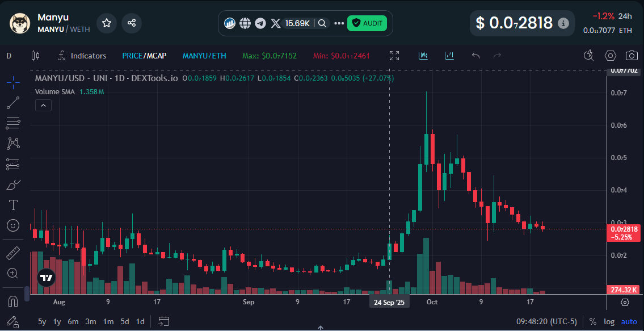Screen dimensions: 644x331
Task: Redo the chart action
Action: tap(497, 56)
